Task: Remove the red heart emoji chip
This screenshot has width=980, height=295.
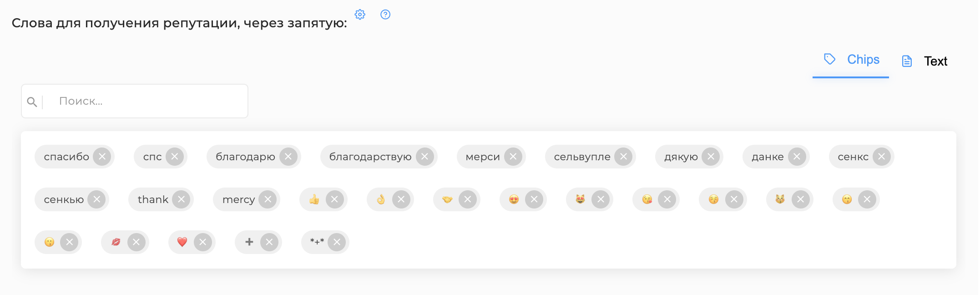Action: click(203, 242)
